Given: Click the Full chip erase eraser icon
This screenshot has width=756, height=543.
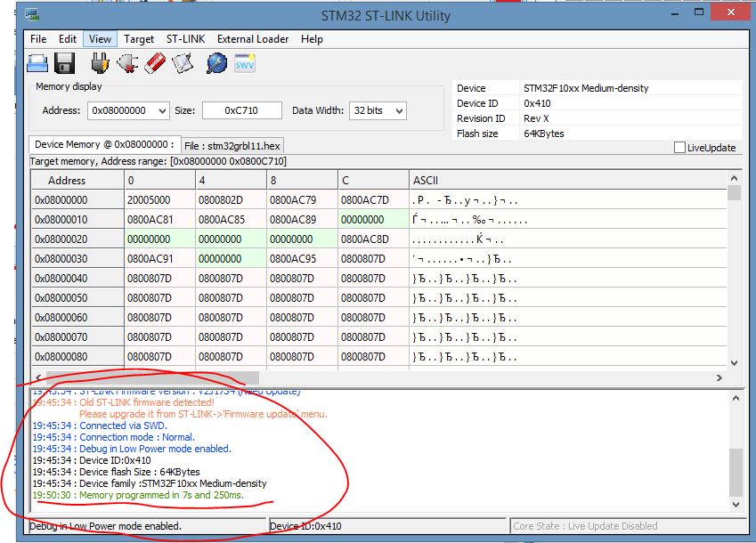Looking at the screenshot, I should point(155,63).
